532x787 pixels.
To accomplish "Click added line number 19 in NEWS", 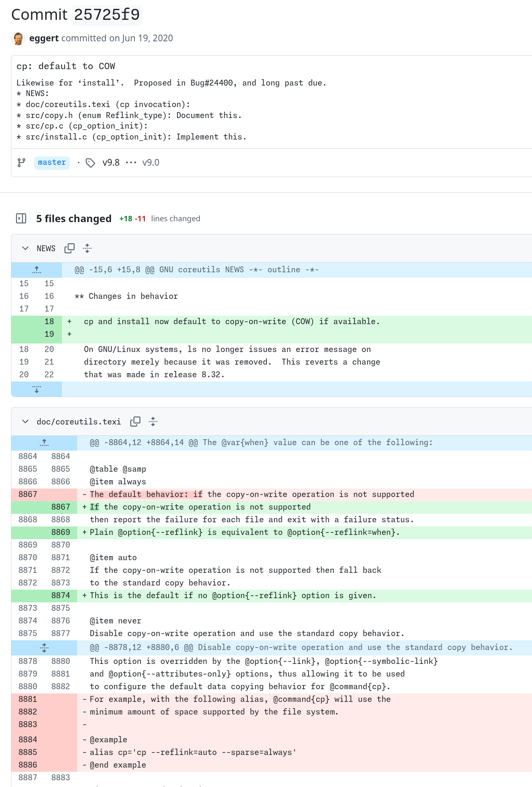I will coord(49,334).
